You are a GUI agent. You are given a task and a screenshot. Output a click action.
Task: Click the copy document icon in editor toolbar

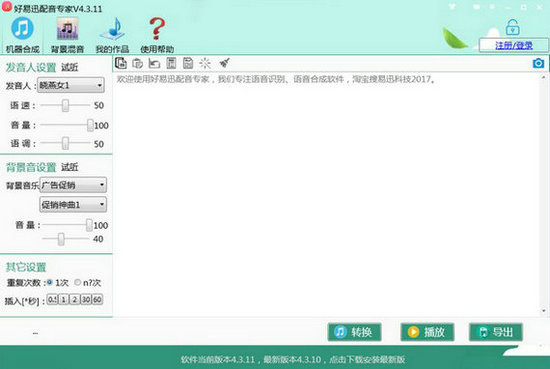coord(121,63)
